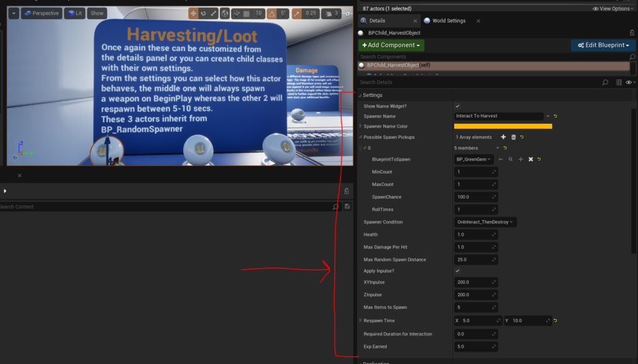Clear BlueprintToSpawn with the X icon
Screen dimensions: 638x364
coord(530,159)
